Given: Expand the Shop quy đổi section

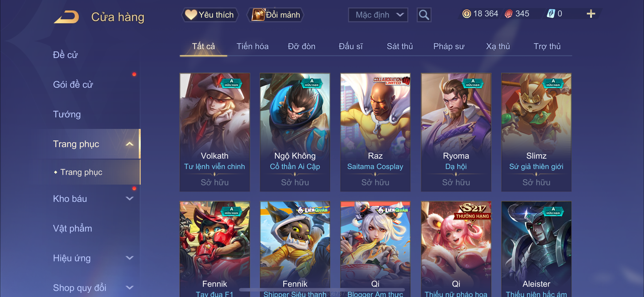Looking at the screenshot, I should tap(129, 288).
